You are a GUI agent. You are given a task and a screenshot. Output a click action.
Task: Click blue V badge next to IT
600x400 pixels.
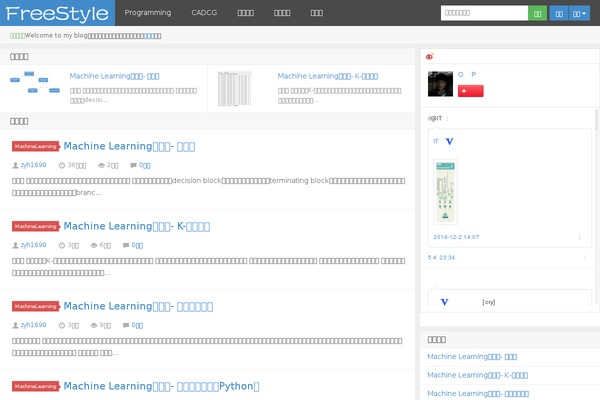pyautogui.click(x=450, y=142)
